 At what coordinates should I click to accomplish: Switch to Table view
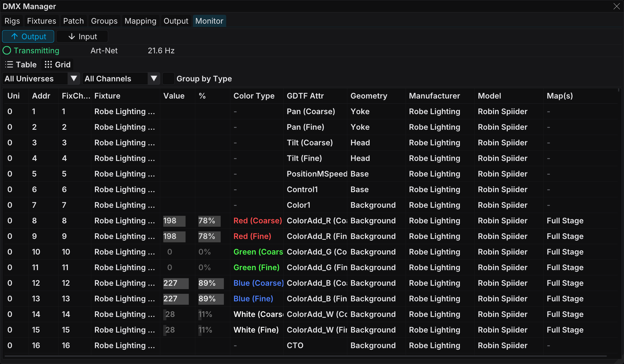pyautogui.click(x=21, y=64)
